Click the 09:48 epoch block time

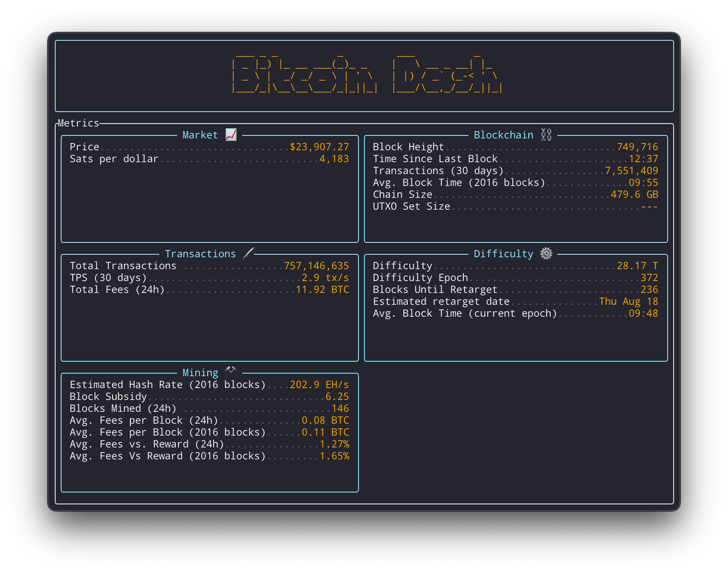pos(643,313)
